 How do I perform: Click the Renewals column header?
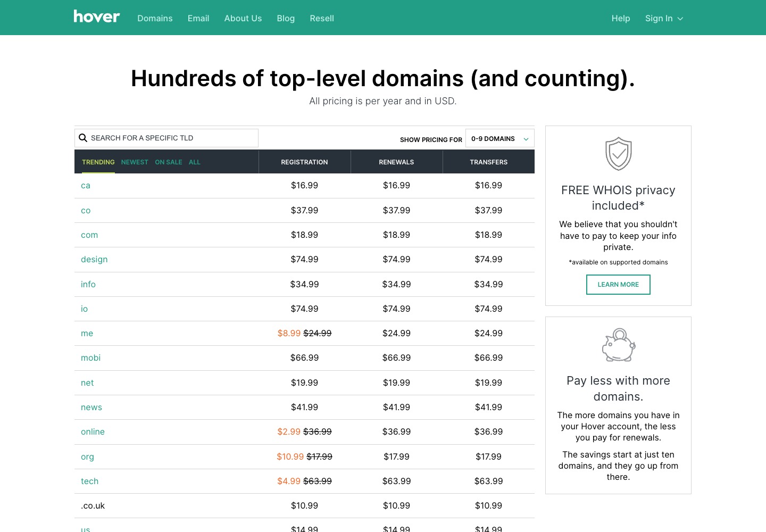point(396,162)
